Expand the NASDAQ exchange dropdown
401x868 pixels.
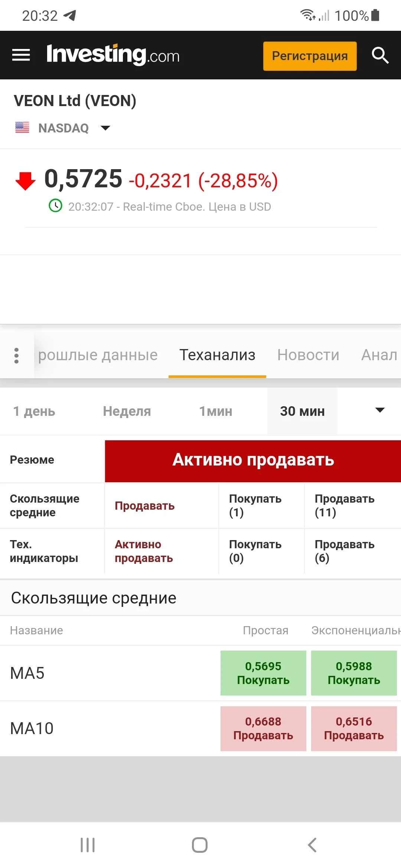click(105, 128)
